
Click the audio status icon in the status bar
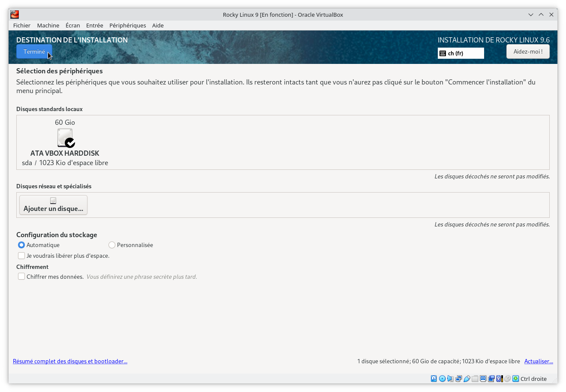pos(449,378)
